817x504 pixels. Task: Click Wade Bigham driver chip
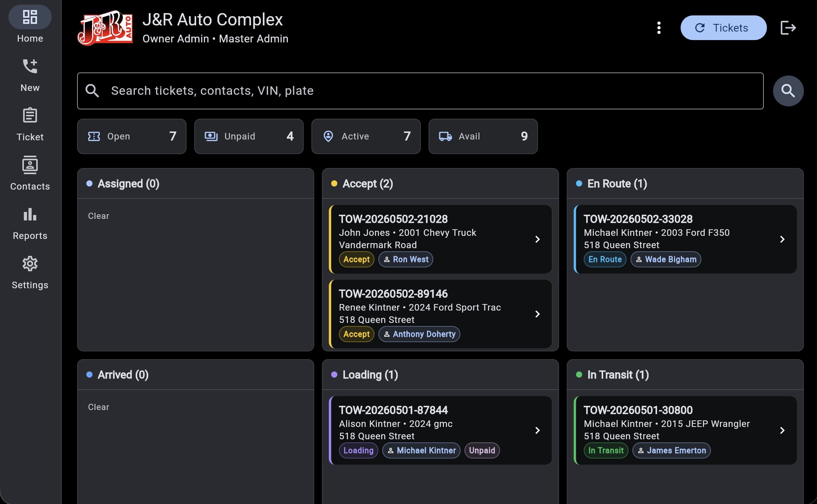(x=666, y=259)
